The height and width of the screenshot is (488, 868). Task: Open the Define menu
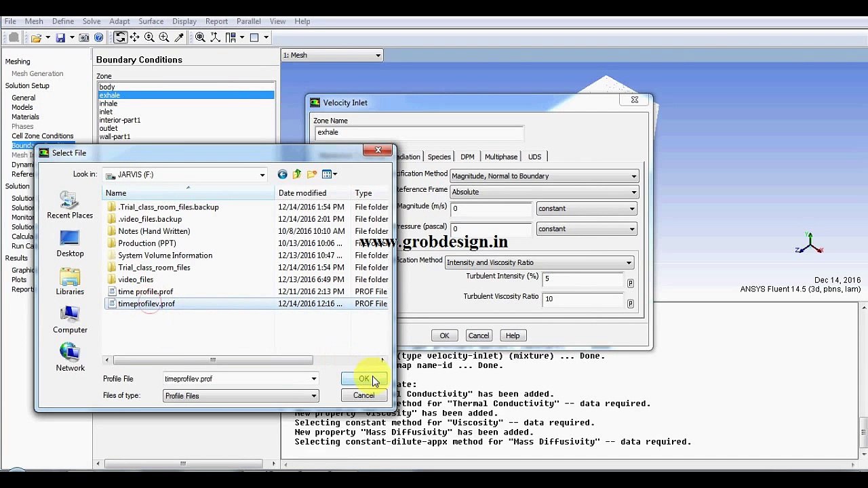(63, 21)
